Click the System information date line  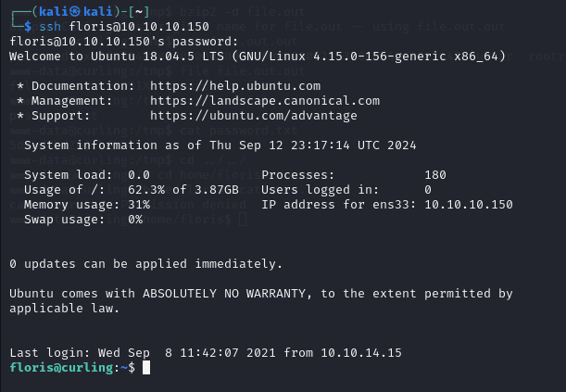click(220, 145)
